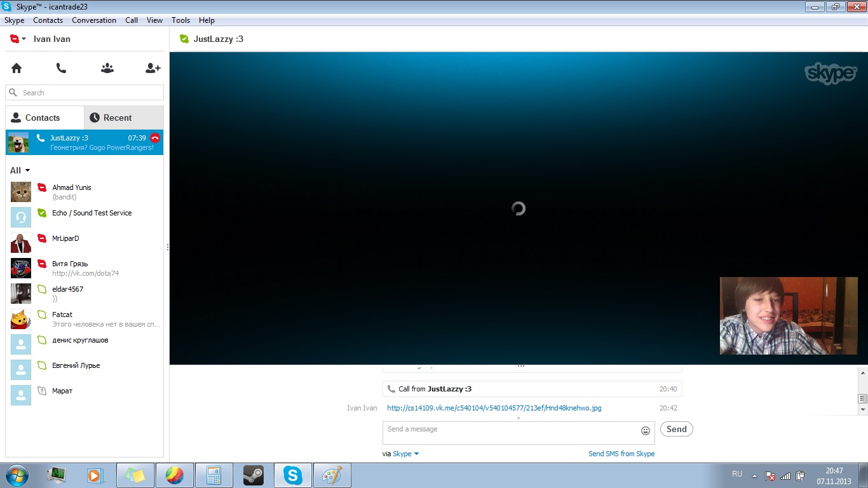Open the Contacts menu in menu bar
Image resolution: width=868 pixels, height=488 pixels.
[48, 20]
